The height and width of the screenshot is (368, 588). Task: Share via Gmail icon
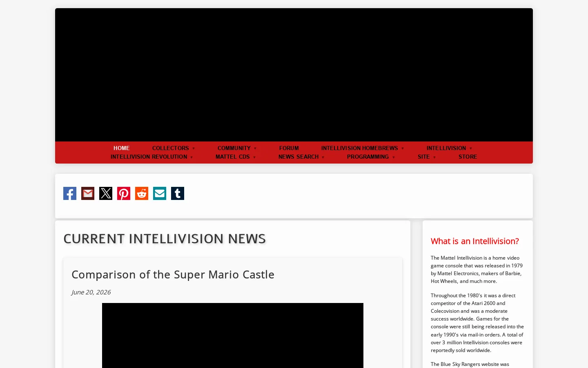click(x=88, y=193)
